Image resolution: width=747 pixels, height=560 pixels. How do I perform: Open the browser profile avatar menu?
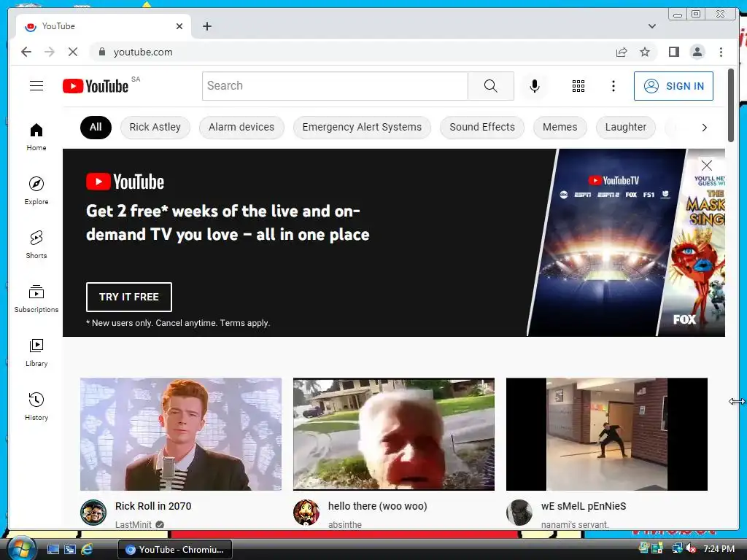click(x=697, y=52)
